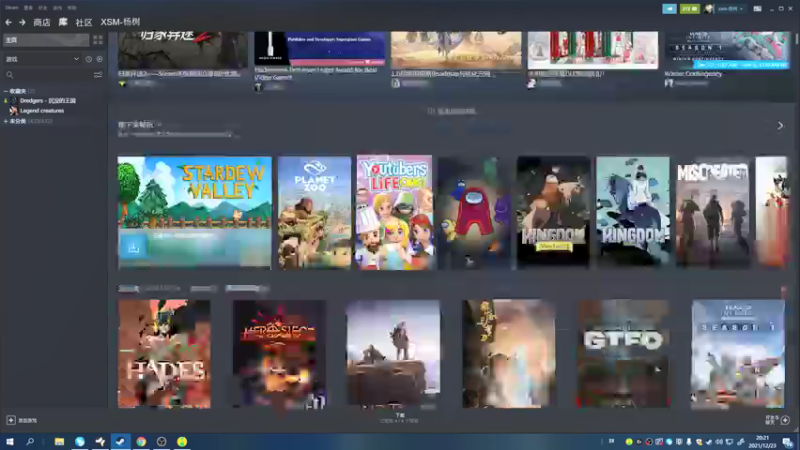Open the 社区 community tab
800x450 pixels.
[x=84, y=22]
